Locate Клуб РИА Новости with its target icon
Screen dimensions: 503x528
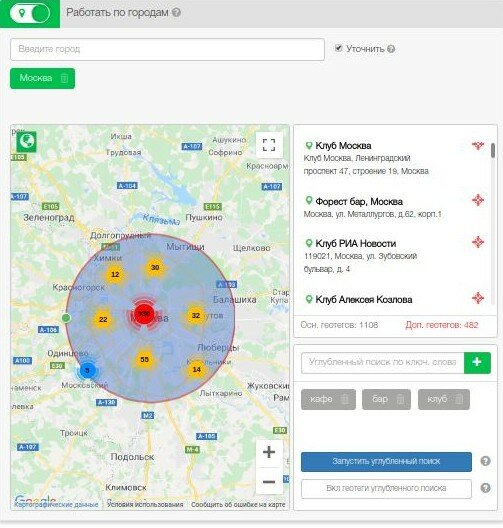pos(478,242)
